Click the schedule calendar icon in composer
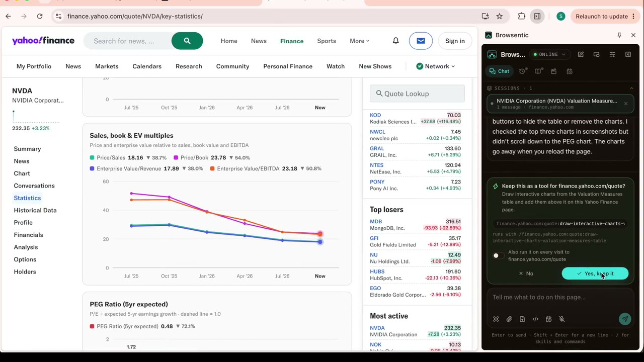644x362 pixels. [x=548, y=319]
